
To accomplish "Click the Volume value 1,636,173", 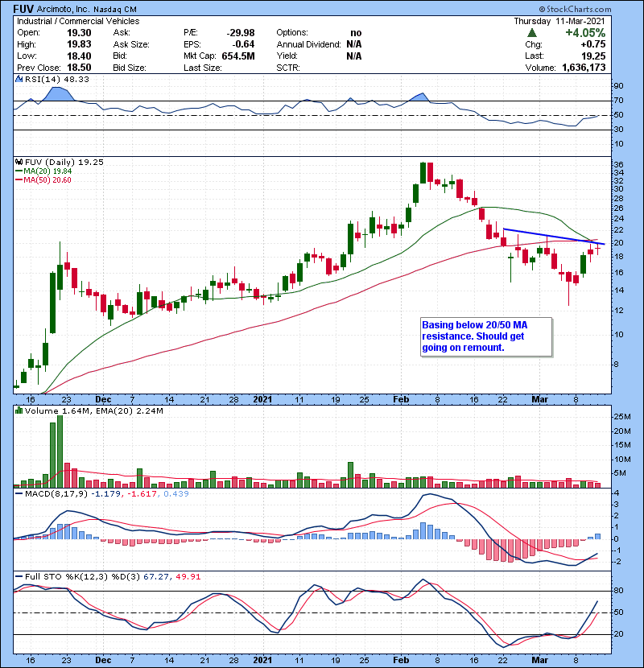I will [584, 68].
